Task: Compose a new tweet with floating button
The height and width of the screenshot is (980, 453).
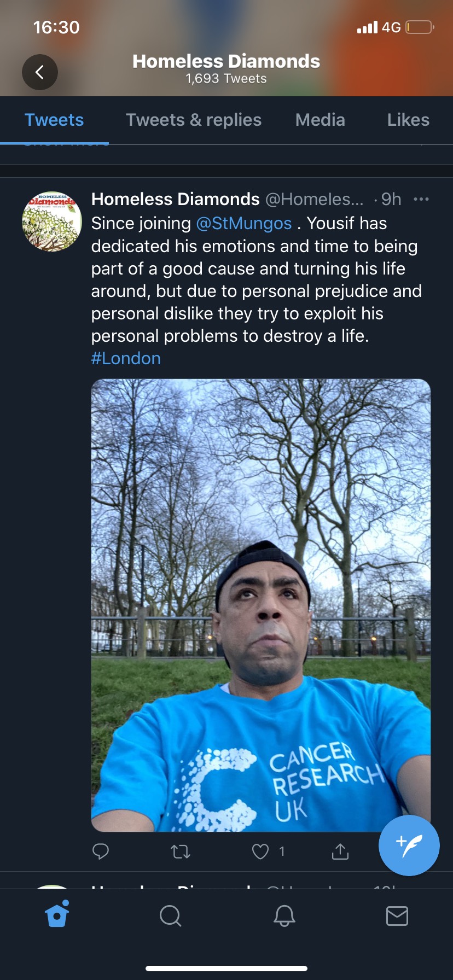Action: click(x=409, y=845)
